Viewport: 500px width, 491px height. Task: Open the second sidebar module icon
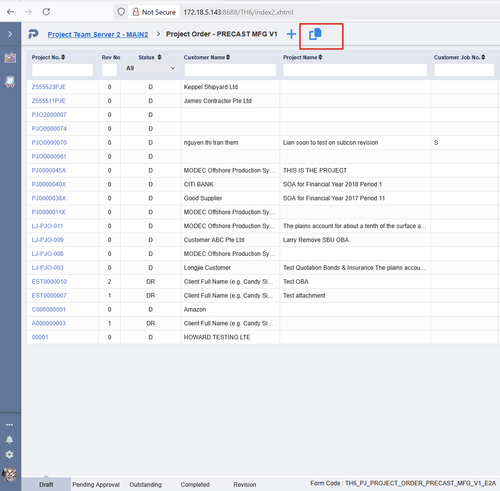tap(10, 81)
